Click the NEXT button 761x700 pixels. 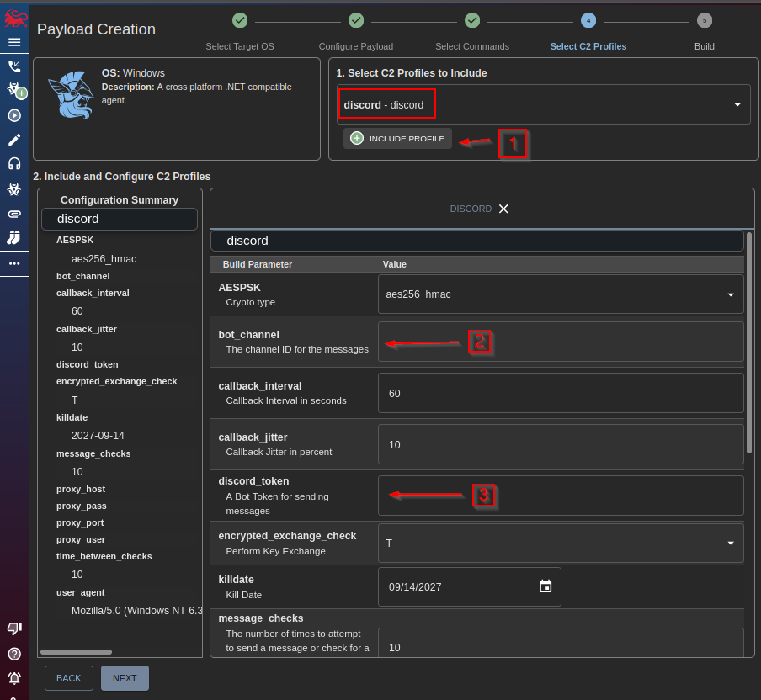tap(125, 678)
